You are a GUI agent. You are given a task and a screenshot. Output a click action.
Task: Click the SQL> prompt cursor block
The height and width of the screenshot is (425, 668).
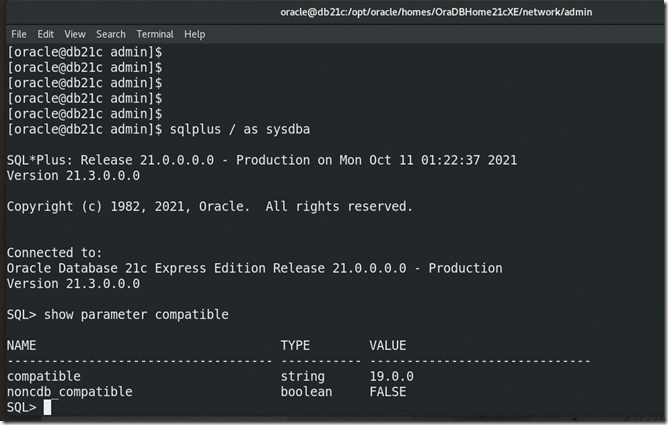47,408
